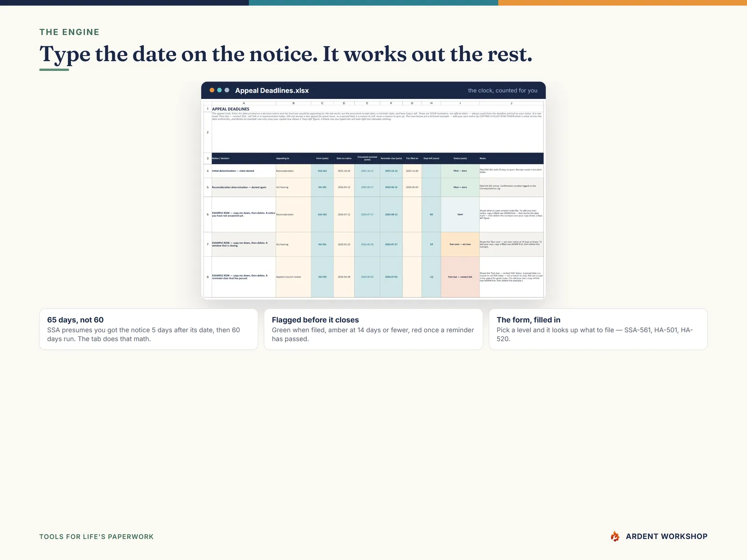This screenshot has width=747, height=560.
Task: Select column J header
Action: [511, 103]
